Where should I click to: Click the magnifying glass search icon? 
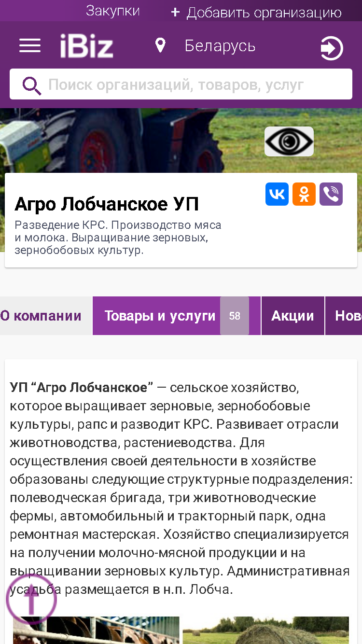(32, 85)
